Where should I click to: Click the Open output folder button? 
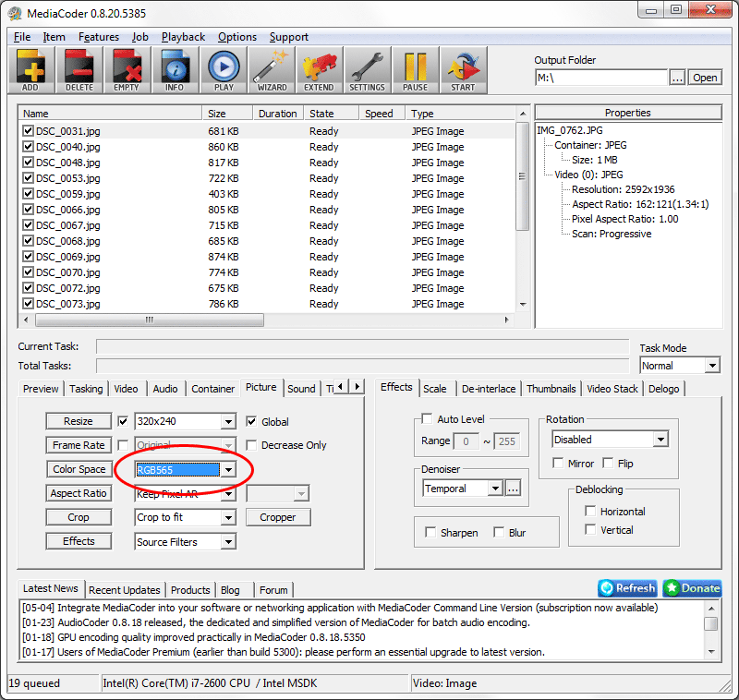[x=705, y=78]
